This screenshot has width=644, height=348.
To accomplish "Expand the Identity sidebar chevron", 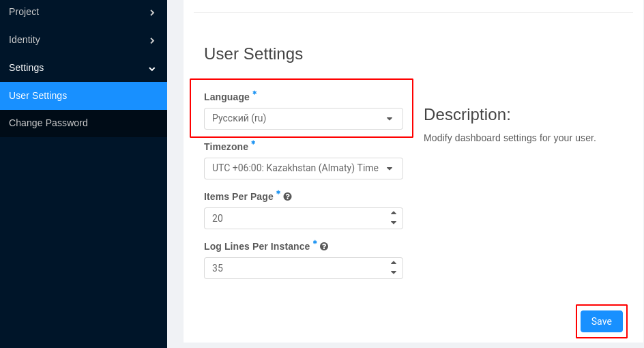I will point(152,41).
